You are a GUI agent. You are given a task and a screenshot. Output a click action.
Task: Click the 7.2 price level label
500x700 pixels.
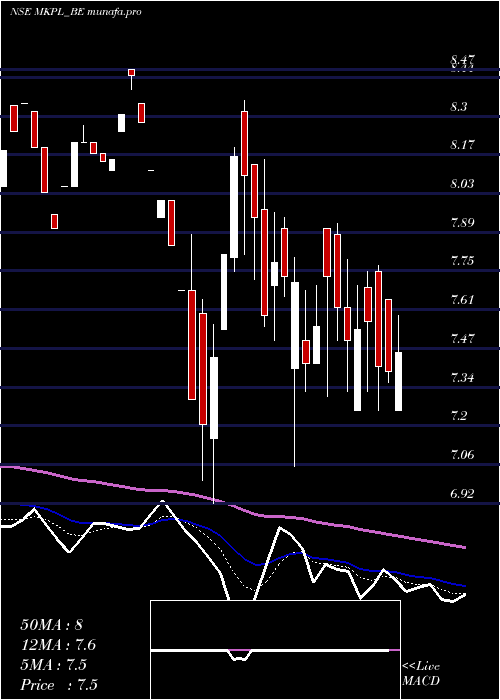459,416
